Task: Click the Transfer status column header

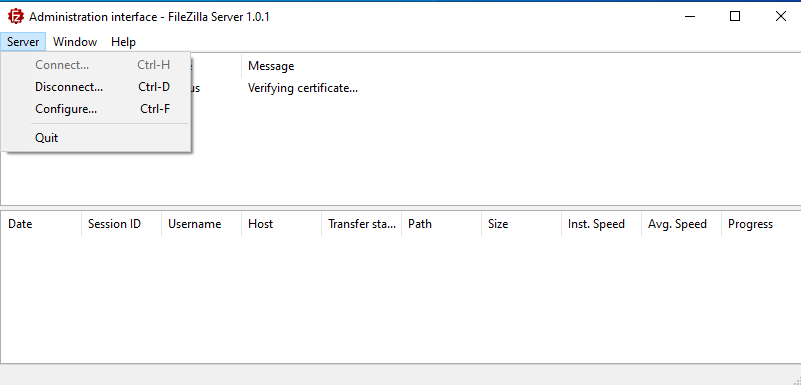Action: tap(362, 224)
